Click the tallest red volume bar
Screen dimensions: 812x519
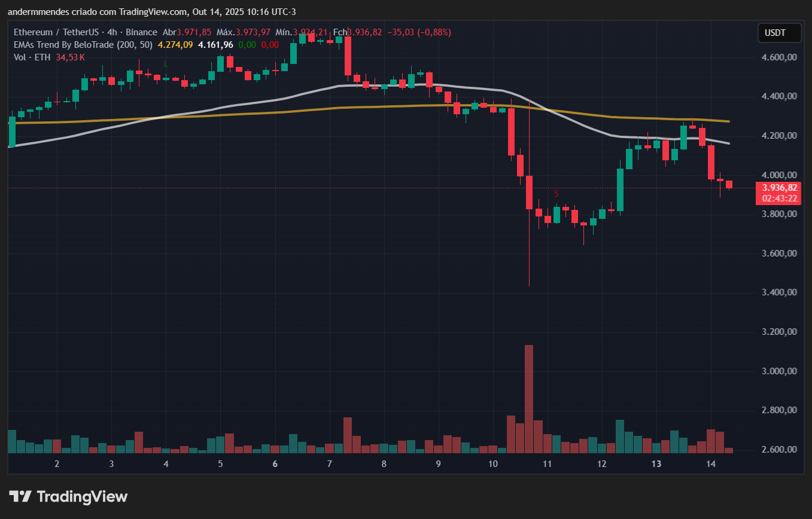point(528,398)
